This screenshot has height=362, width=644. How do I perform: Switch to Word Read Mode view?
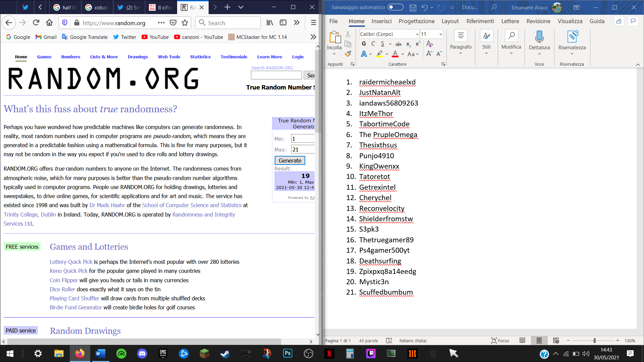click(522, 341)
